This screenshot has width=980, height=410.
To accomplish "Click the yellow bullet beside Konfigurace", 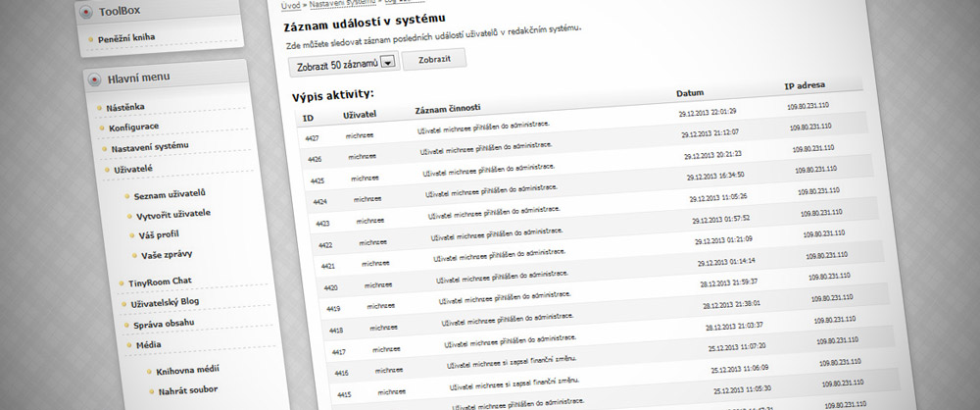I will (101, 128).
